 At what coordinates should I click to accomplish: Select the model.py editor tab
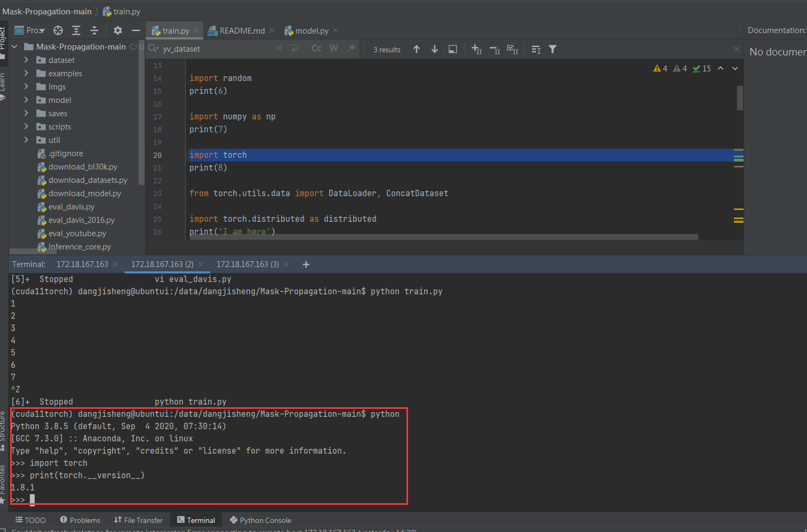point(311,30)
